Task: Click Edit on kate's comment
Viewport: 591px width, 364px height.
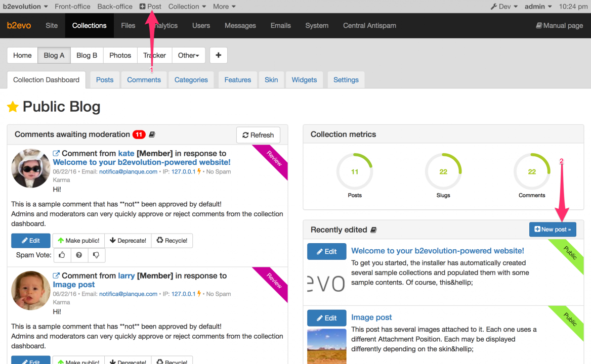Action: [30, 241]
